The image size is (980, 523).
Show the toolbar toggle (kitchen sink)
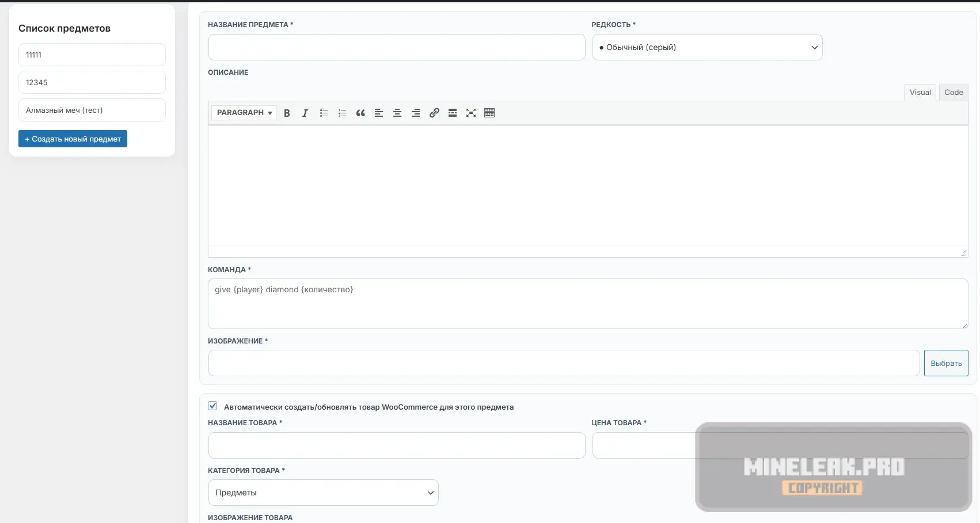(489, 113)
